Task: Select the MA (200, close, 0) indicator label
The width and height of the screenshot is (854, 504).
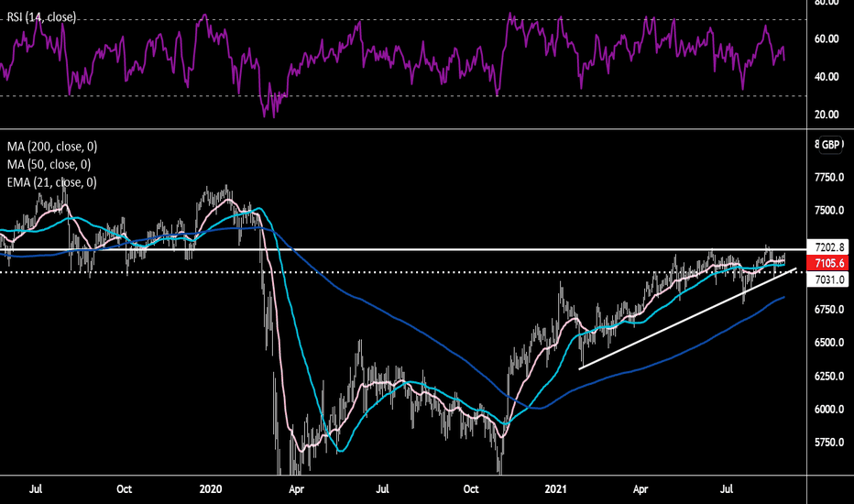Action: pyautogui.click(x=51, y=147)
